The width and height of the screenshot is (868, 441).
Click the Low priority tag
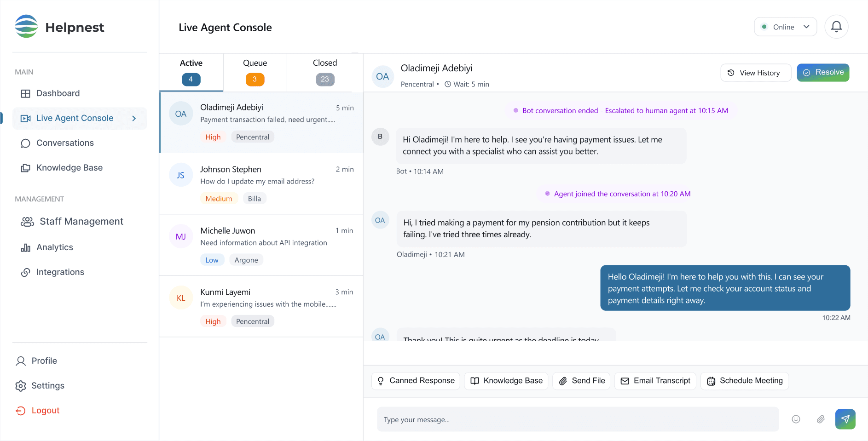(212, 260)
